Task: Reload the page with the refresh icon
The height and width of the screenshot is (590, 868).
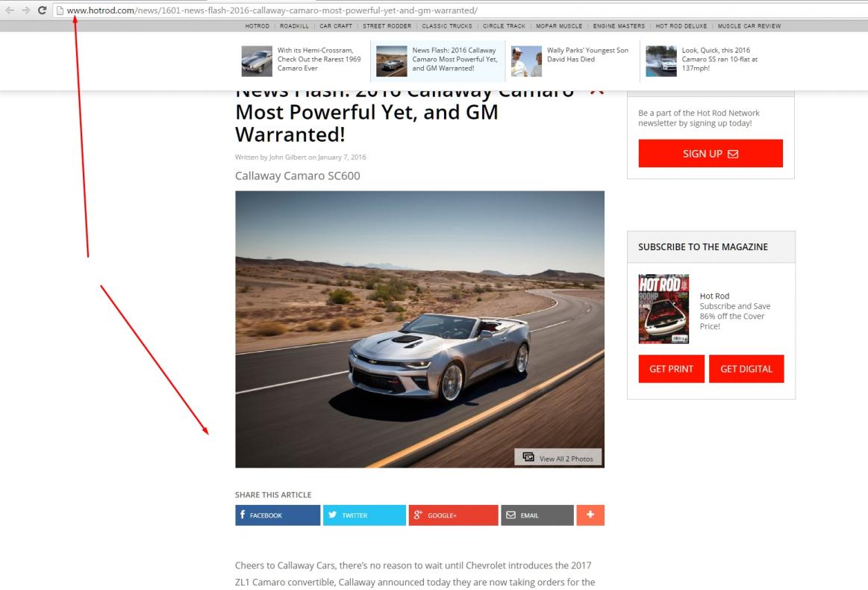Action: click(42, 10)
